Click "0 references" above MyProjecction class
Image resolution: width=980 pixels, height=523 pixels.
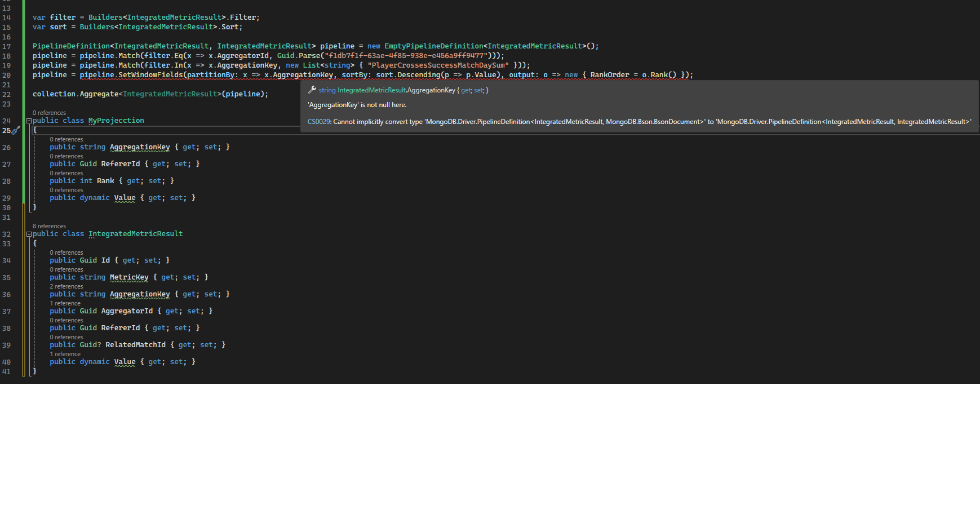pyautogui.click(x=49, y=113)
